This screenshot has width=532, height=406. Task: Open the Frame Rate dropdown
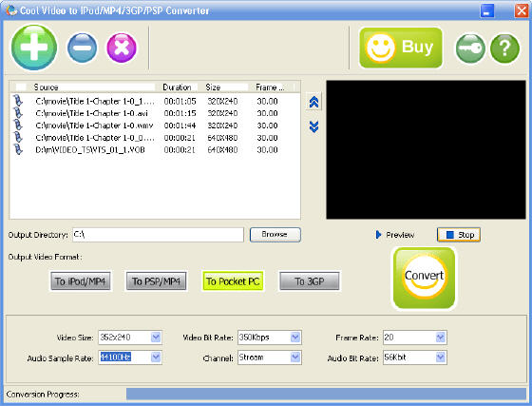click(x=441, y=338)
